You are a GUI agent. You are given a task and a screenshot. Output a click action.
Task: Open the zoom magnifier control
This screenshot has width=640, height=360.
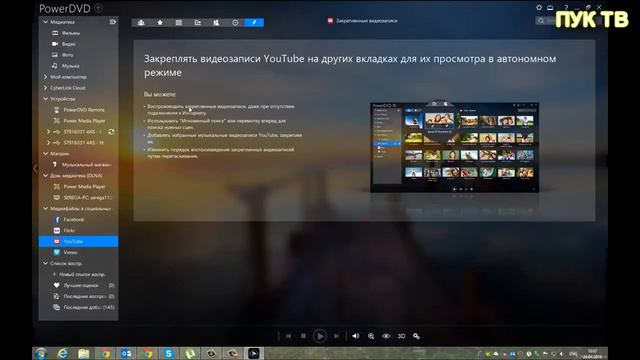pyautogui.click(x=371, y=336)
